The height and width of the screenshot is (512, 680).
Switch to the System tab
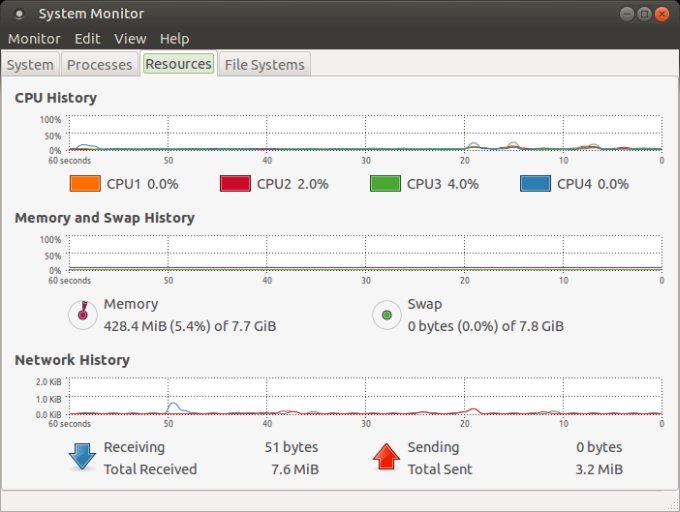(30, 65)
